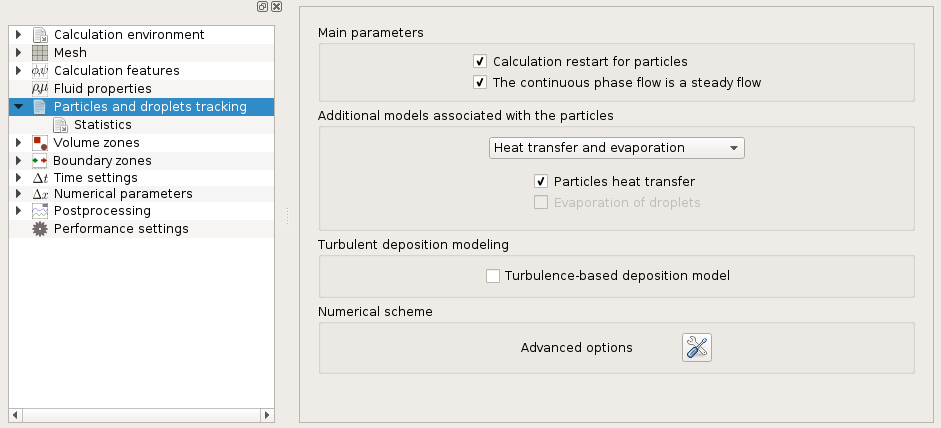Expand the Numerical parameters node

point(19,194)
